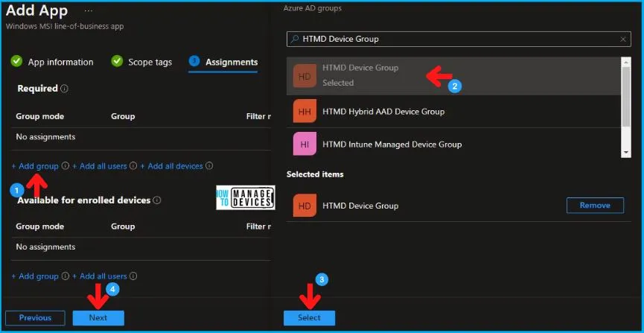The width and height of the screenshot is (644, 333).
Task: Choose HTMD Hybrid AAD Device Group
Action: click(454, 111)
